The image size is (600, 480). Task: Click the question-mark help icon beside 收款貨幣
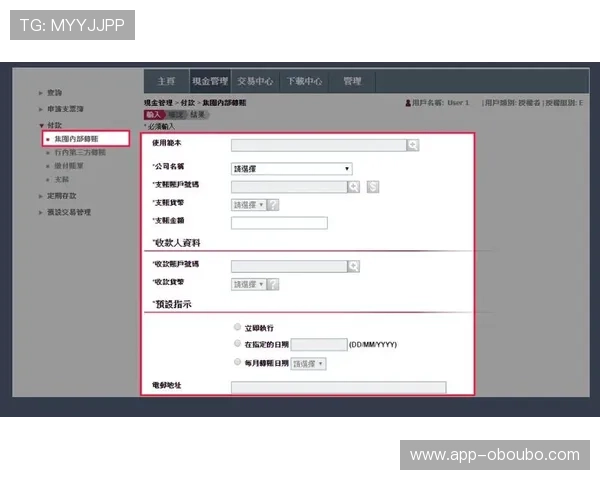[273, 284]
